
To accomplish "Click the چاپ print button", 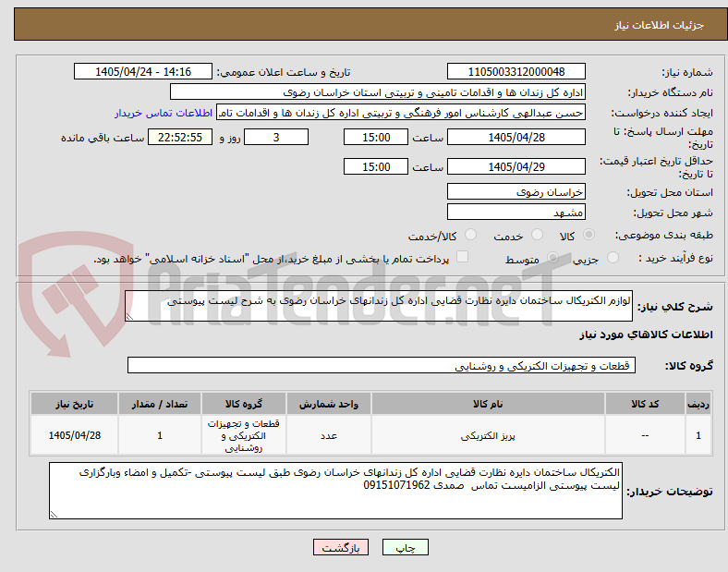I will pos(406,547).
